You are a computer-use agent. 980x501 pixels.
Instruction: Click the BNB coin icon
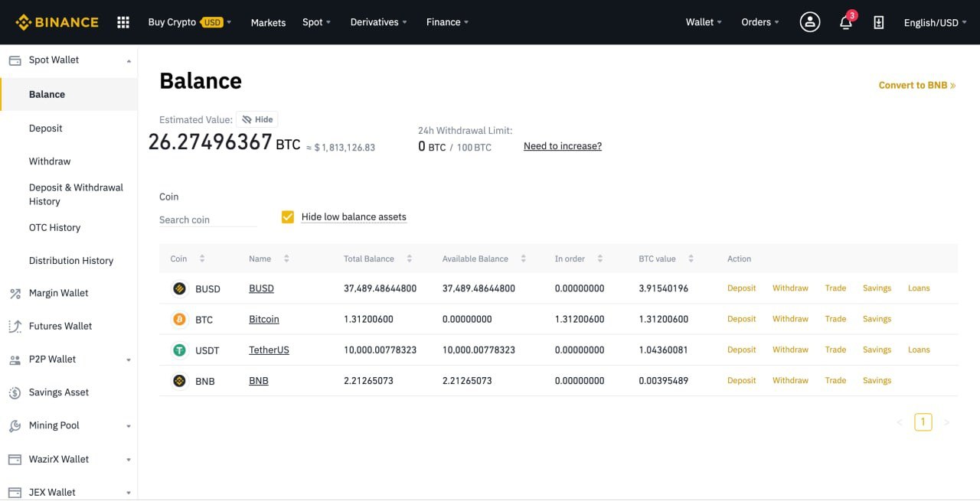point(179,380)
